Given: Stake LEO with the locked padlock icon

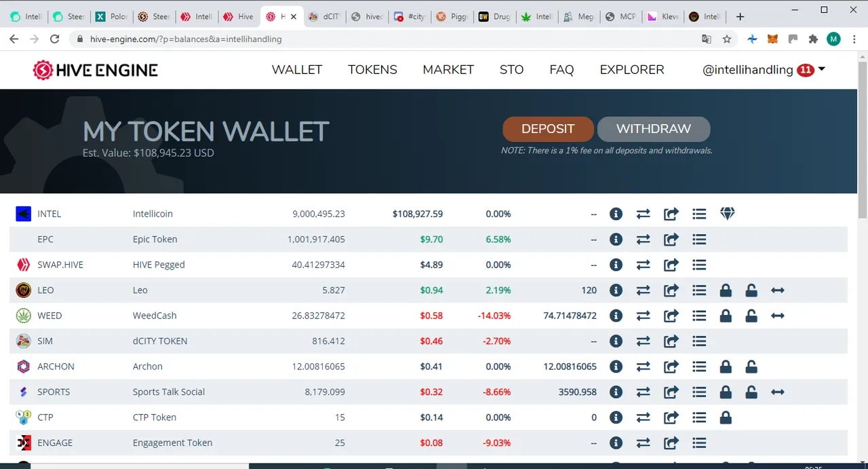Looking at the screenshot, I should 726,290.
